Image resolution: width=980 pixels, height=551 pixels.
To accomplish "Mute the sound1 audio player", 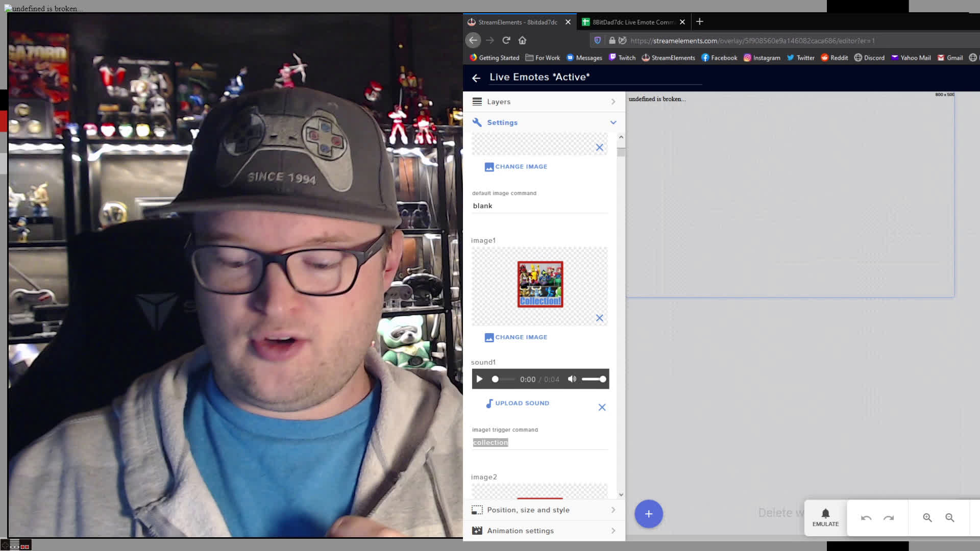I will pyautogui.click(x=572, y=379).
